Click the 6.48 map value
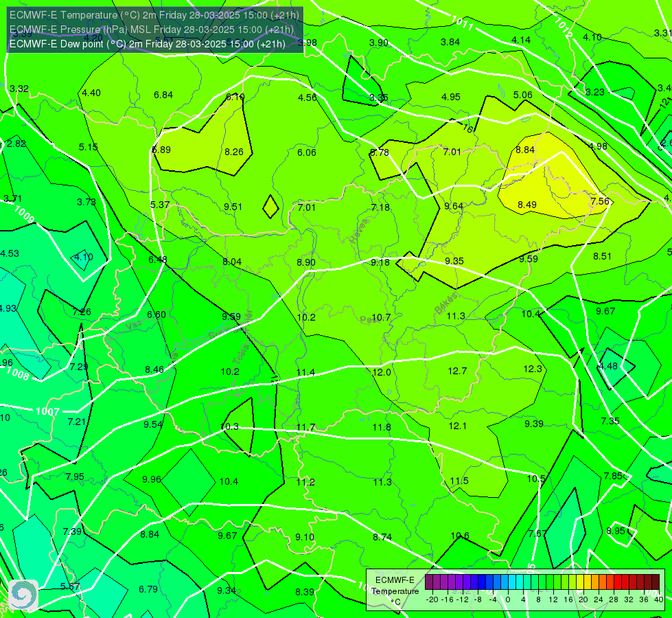Viewport: 672px width, 618px height. (158, 260)
